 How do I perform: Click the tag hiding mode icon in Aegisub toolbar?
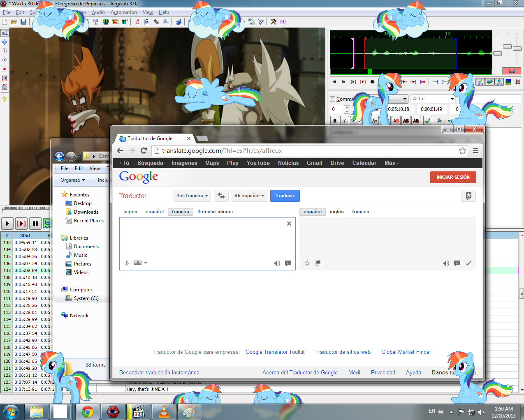click(283, 22)
